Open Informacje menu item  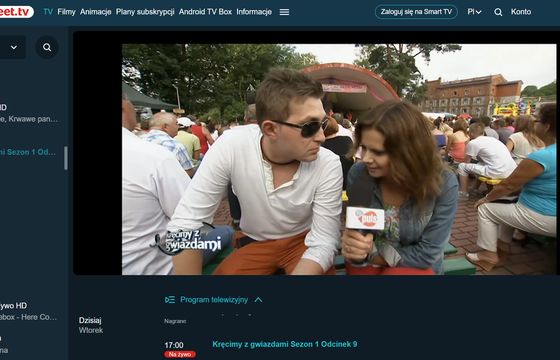coord(254,12)
